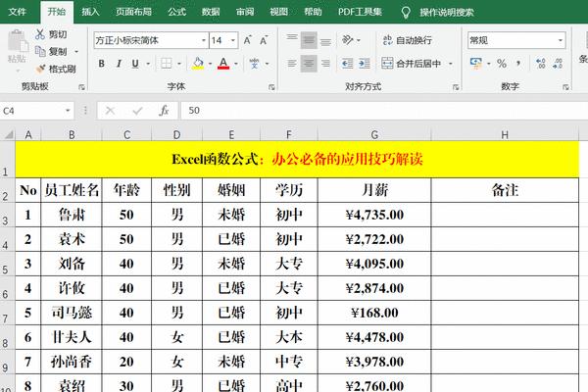
Task: Click the 备注 header cell
Action: click(x=505, y=190)
